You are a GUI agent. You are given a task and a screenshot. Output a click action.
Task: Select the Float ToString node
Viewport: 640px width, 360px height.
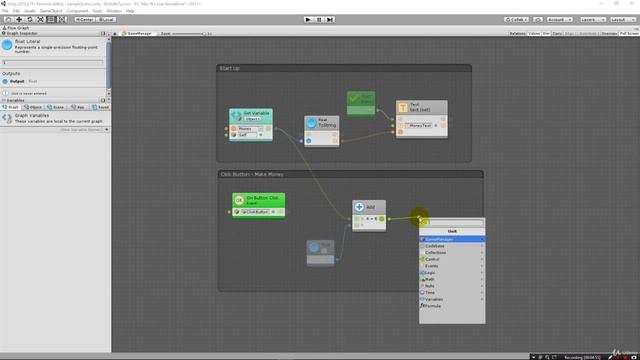click(322, 131)
